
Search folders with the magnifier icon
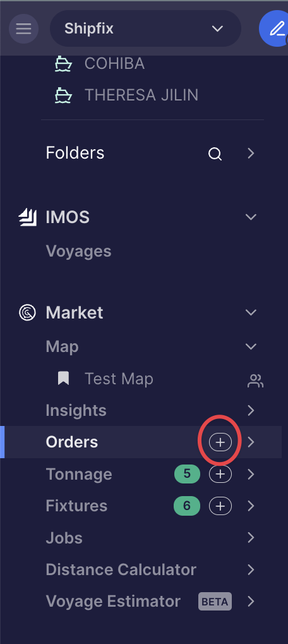click(215, 154)
